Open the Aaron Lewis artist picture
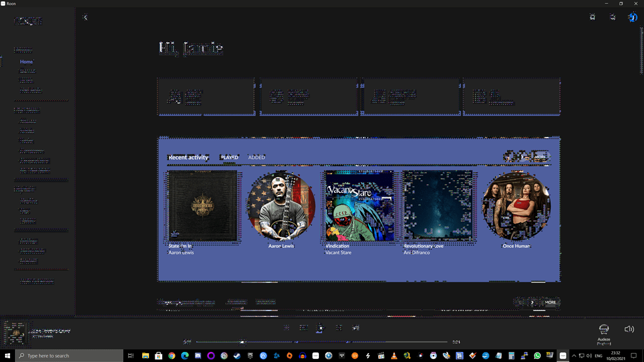The height and width of the screenshot is (362, 644). (281, 206)
